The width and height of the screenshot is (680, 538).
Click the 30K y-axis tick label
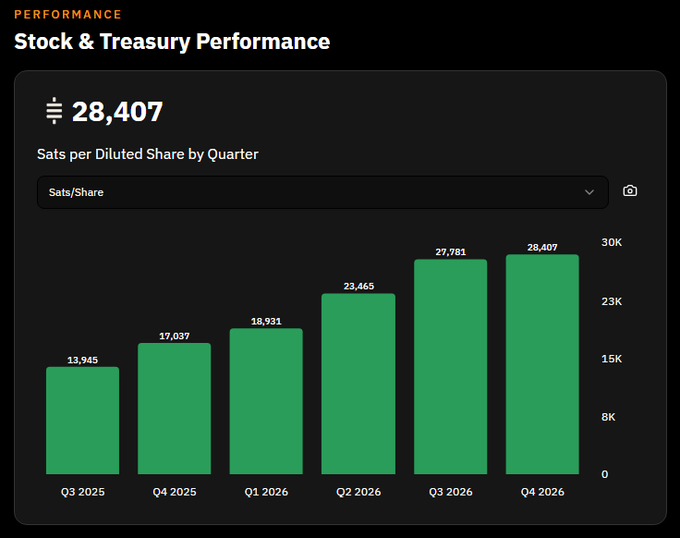[611, 242]
